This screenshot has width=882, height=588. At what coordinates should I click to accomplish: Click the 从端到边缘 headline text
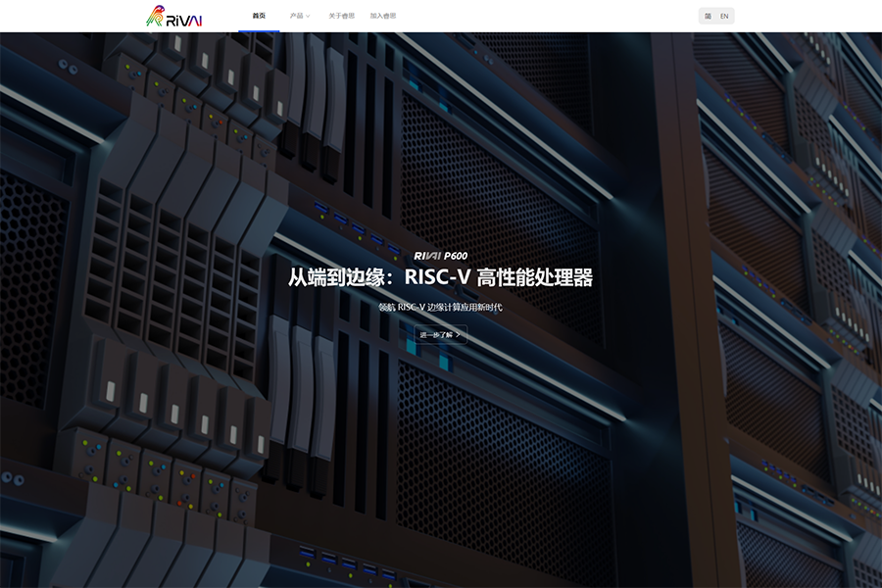pyautogui.click(x=335, y=278)
